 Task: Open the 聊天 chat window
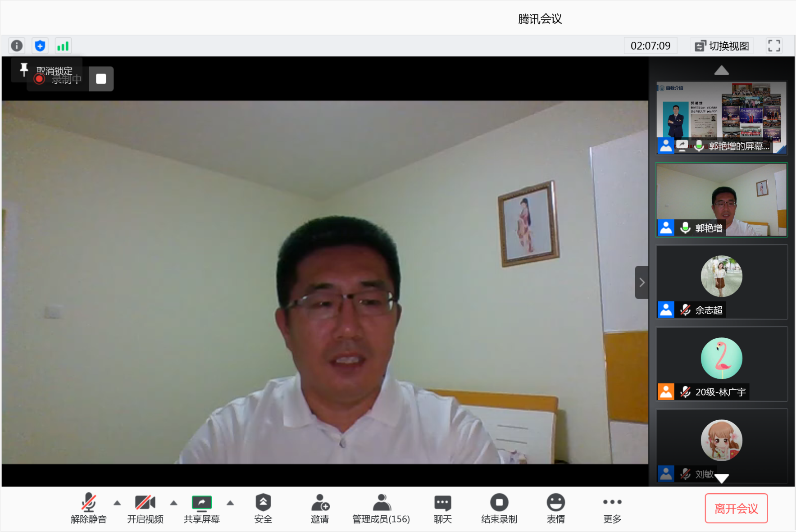click(x=442, y=509)
